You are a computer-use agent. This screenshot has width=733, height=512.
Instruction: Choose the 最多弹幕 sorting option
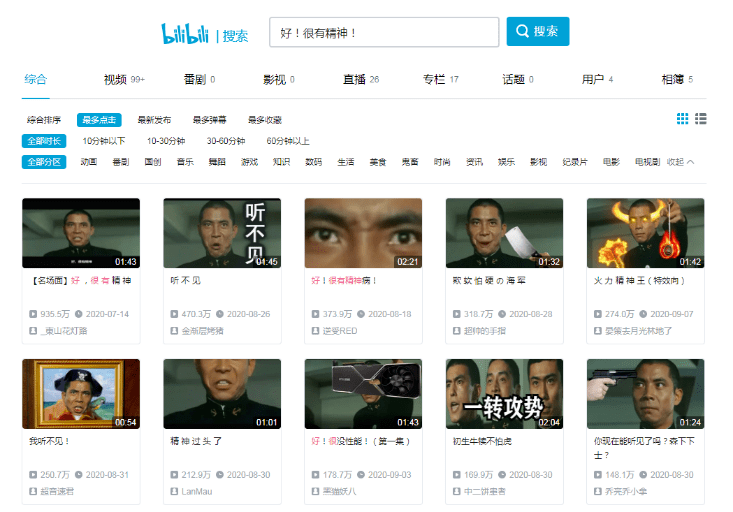209,120
